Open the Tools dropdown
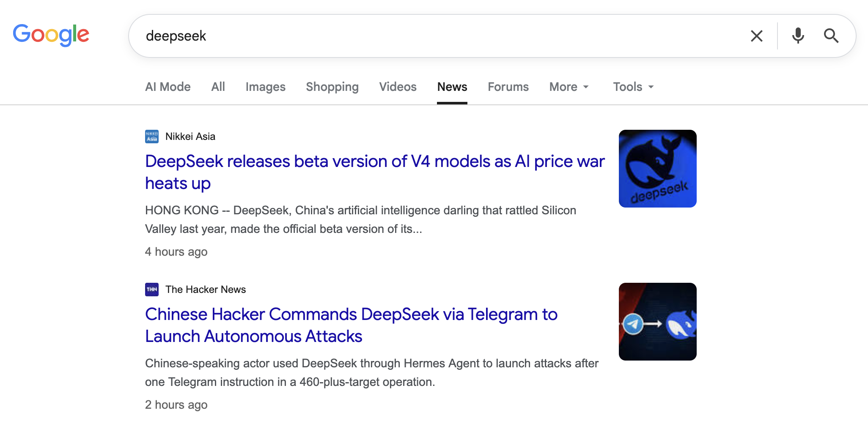868x421 pixels. click(x=634, y=87)
